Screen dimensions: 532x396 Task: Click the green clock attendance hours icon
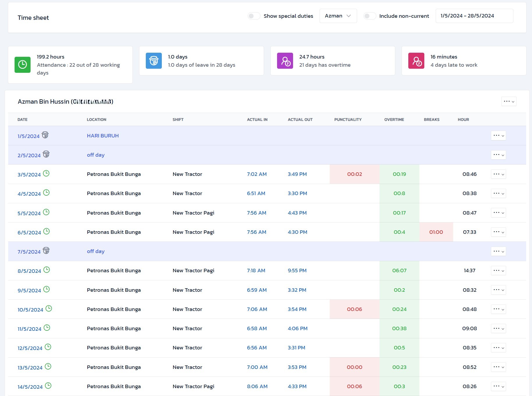(22, 65)
